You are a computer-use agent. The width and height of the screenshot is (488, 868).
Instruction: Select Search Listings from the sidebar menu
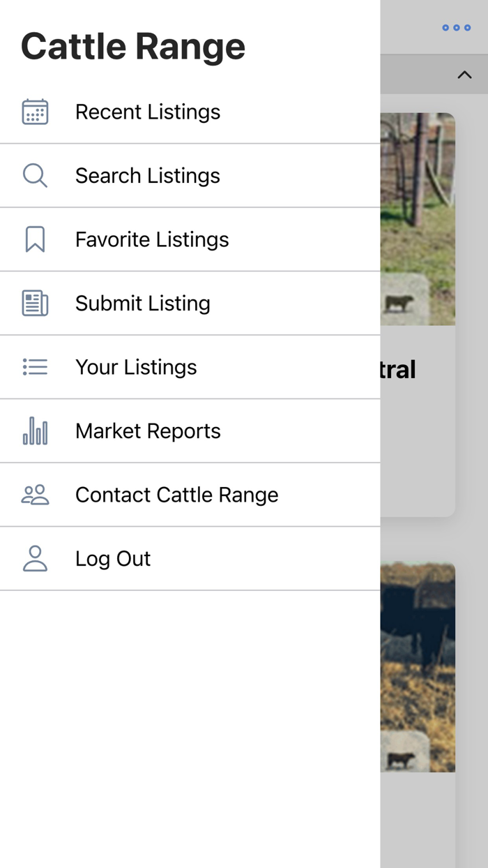tap(147, 175)
